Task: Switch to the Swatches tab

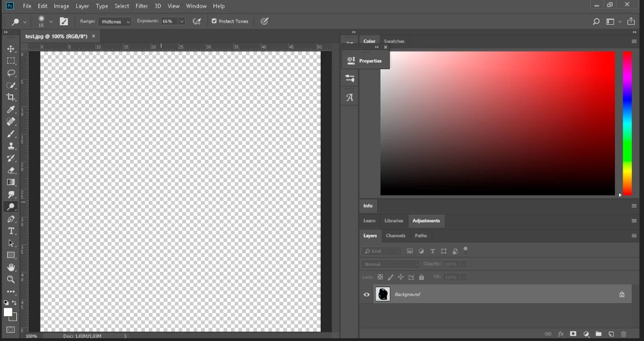Action: coord(394,41)
